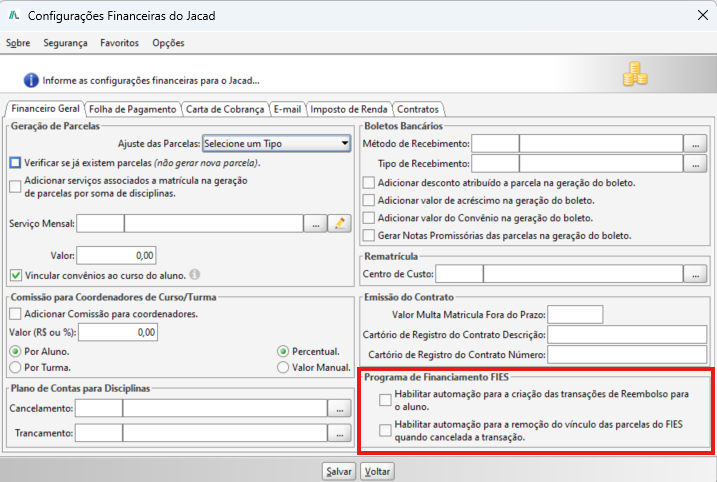The width and height of the screenshot is (717, 482).
Task: Click Método de Recebimento description field
Action: point(601,144)
